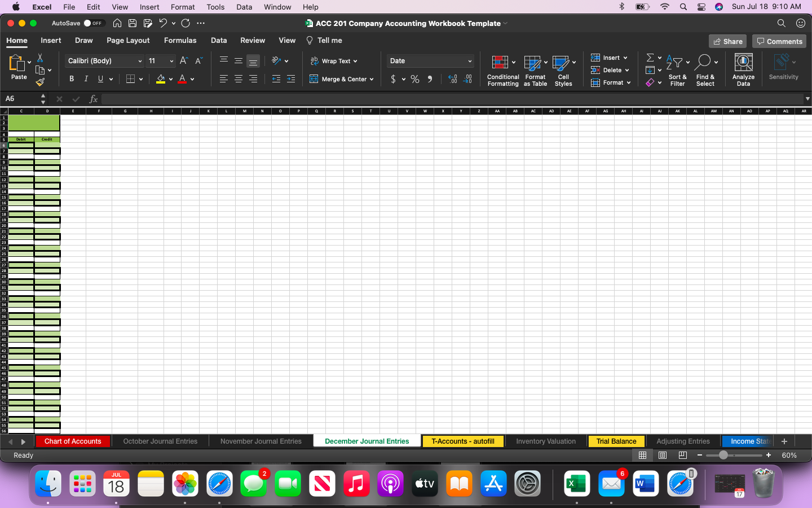Toggle Bold formatting
The image size is (812, 508).
72,79
